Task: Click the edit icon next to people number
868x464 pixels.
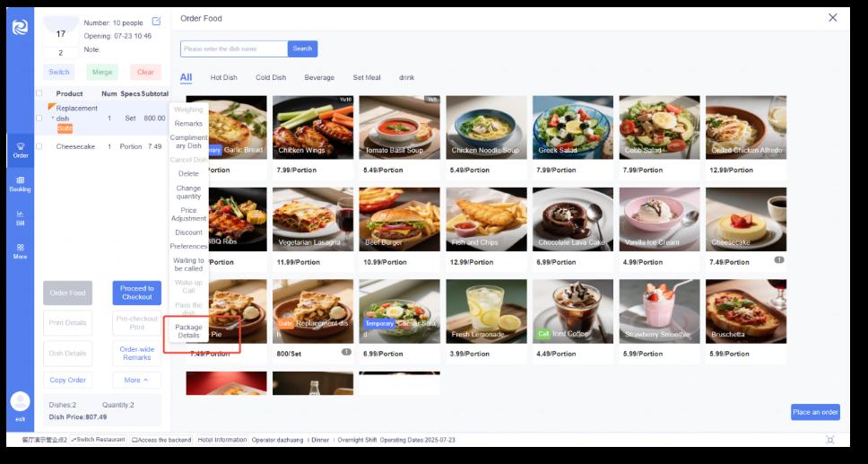Action: click(157, 21)
